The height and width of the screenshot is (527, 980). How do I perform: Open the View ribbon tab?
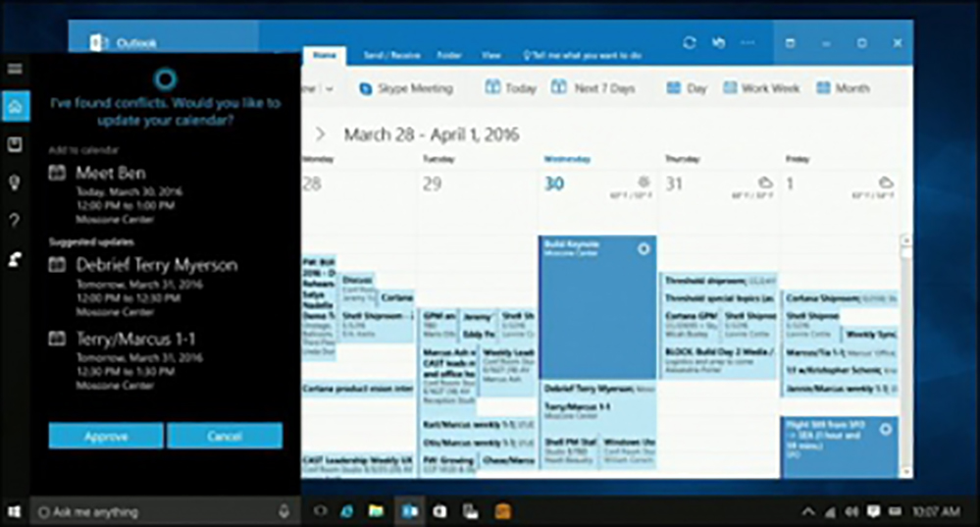[x=491, y=56]
